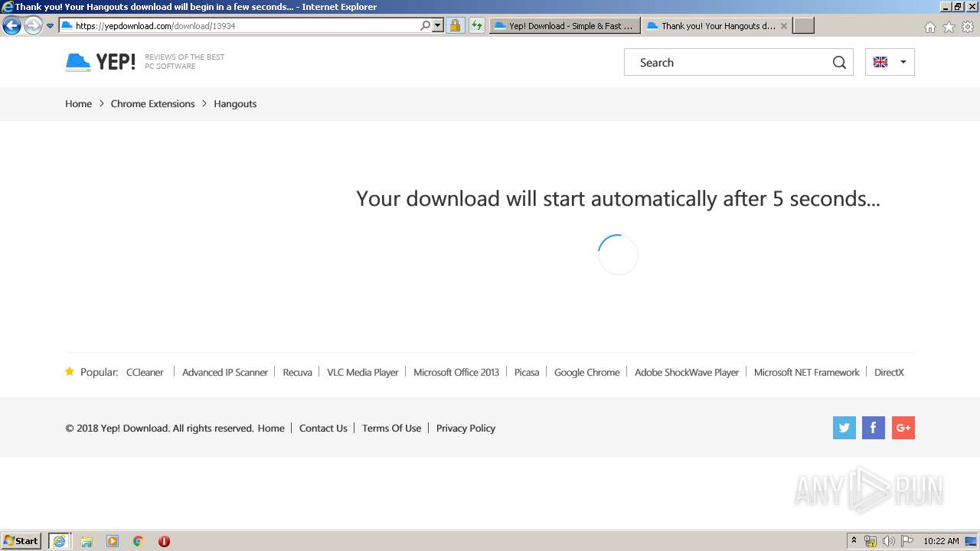The height and width of the screenshot is (551, 980).
Task: Open a new blank tab
Action: click(803, 25)
